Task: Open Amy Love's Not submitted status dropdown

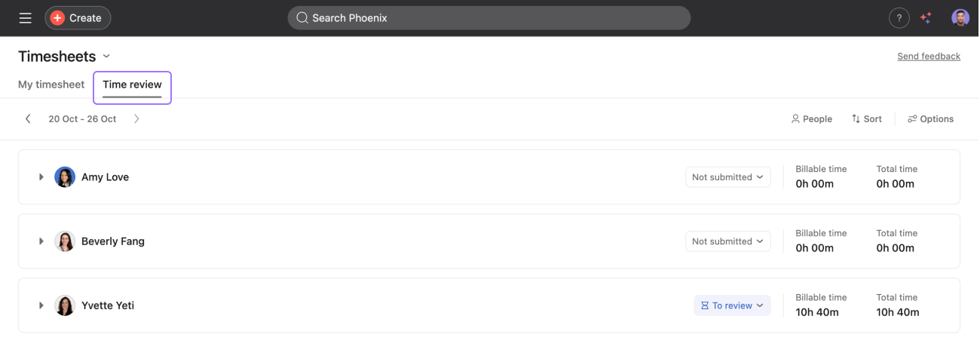Action: tap(727, 177)
